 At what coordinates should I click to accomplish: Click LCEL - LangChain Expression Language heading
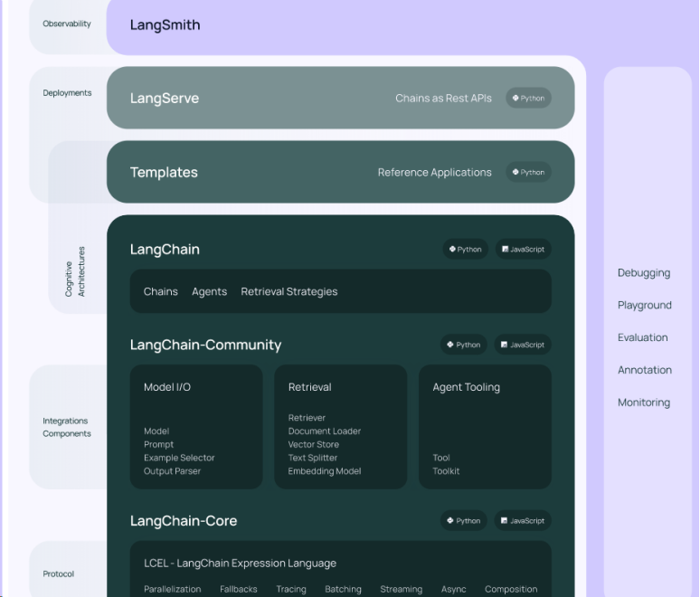[240, 564]
